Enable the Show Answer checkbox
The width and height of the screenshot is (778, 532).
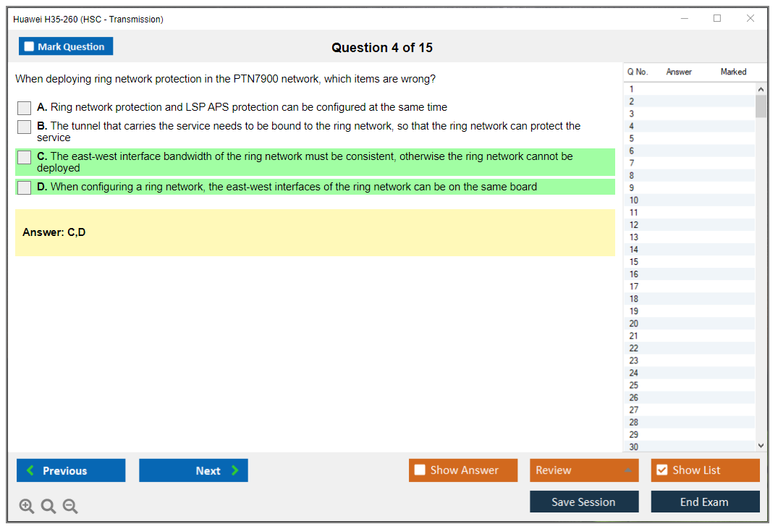pyautogui.click(x=420, y=470)
